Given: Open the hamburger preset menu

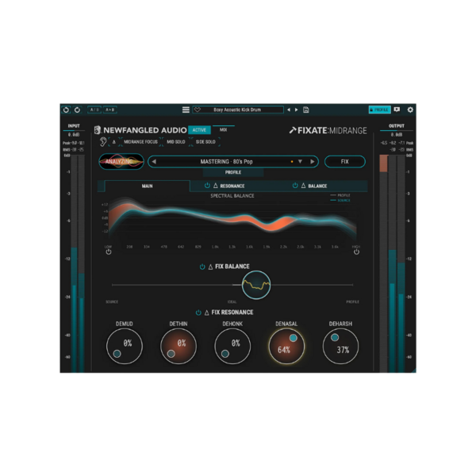Looking at the screenshot, I should tap(186, 109).
